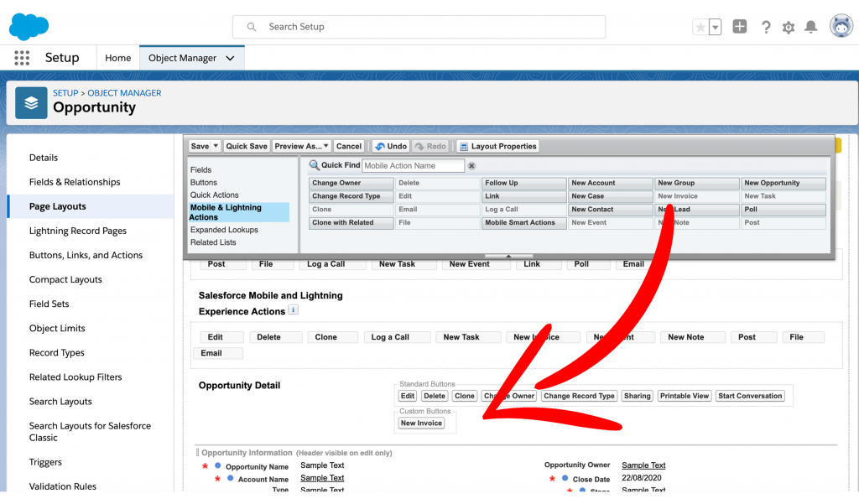
Task: Select the Change Owner palette action
Action: (351, 183)
